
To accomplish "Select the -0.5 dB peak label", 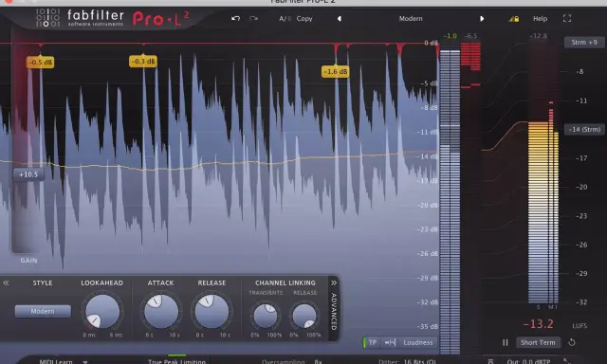I will (x=40, y=62).
